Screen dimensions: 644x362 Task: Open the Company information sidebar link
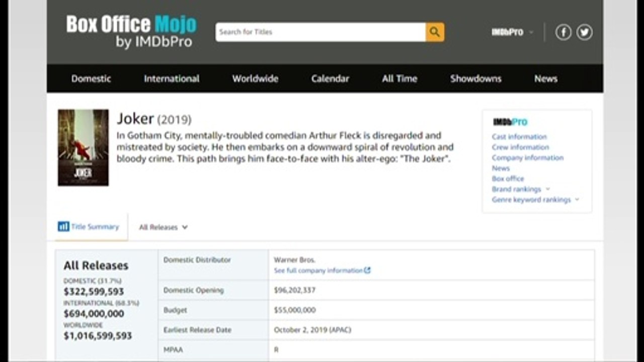(528, 158)
